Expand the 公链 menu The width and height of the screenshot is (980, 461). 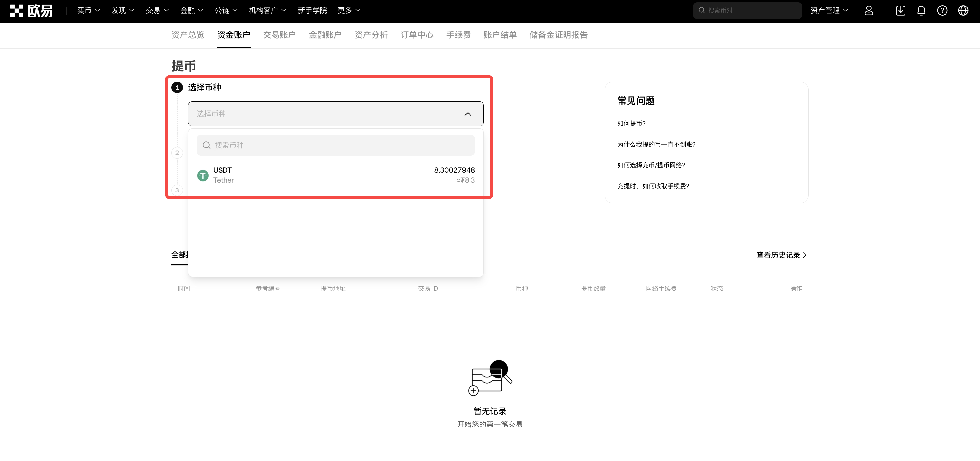[226, 11]
